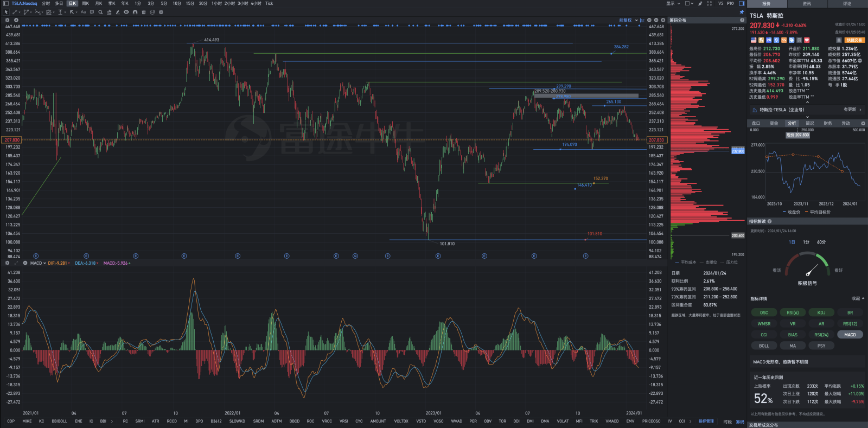
Task: Switch to the 周K weekly chart tab
Action: point(85,3)
